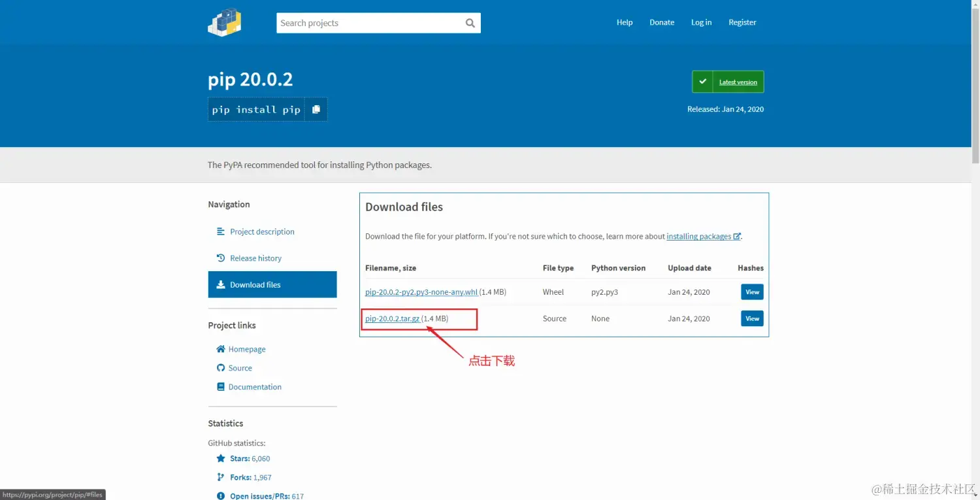Viewport: 980px width, 500px height.
Task: Click the Forks count 1,967
Action: point(262,477)
